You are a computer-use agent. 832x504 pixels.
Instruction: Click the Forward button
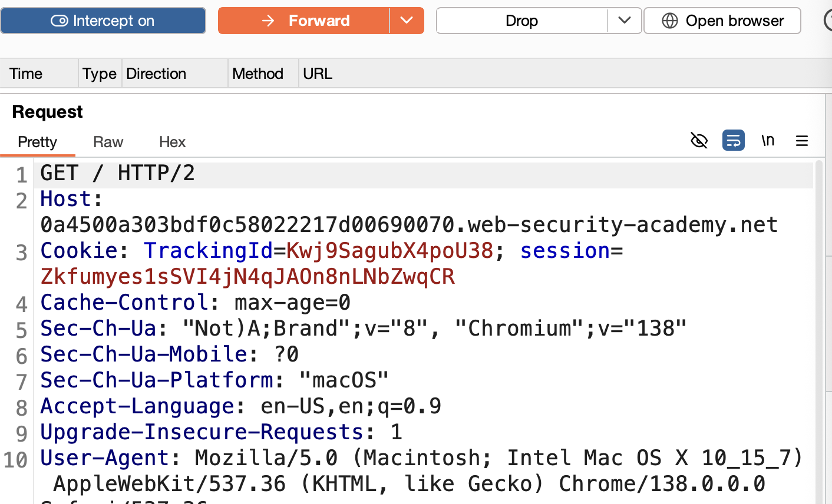tap(303, 21)
